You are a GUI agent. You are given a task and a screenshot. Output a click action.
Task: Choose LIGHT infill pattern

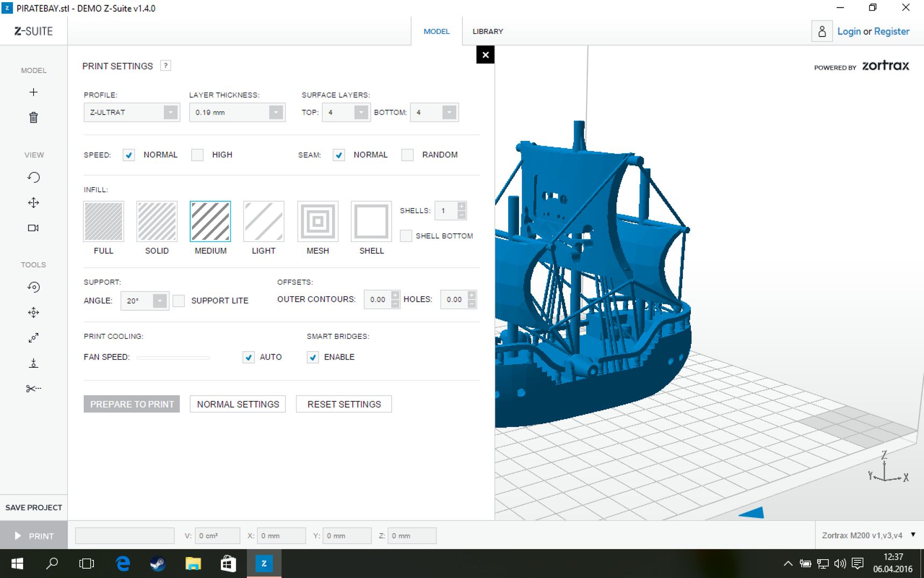pyautogui.click(x=264, y=221)
